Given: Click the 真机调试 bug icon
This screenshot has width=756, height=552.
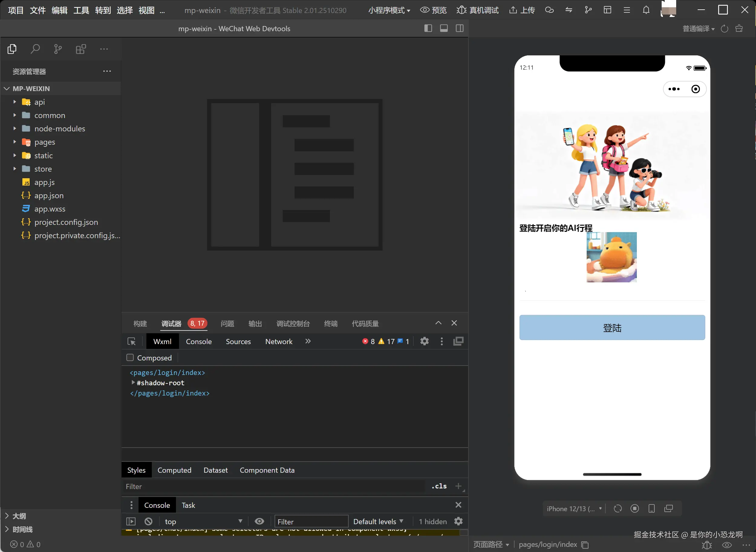Looking at the screenshot, I should tap(461, 10).
